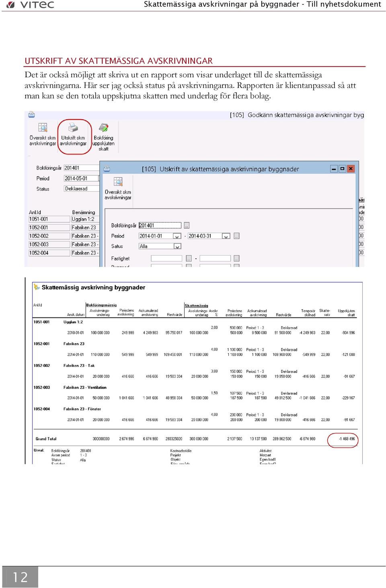The height and width of the screenshot is (588, 386).
Task: Click the Period 2014-05-01 field in Godkänn window
Action: pos(81,178)
